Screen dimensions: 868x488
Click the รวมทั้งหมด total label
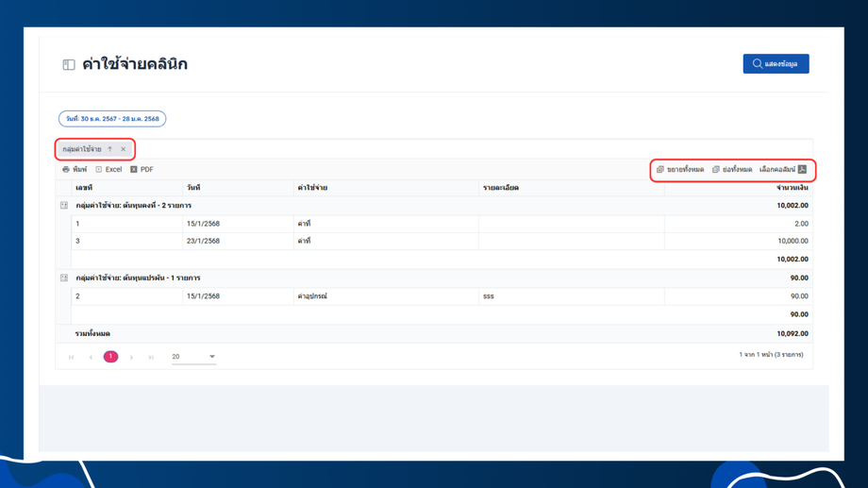point(92,333)
